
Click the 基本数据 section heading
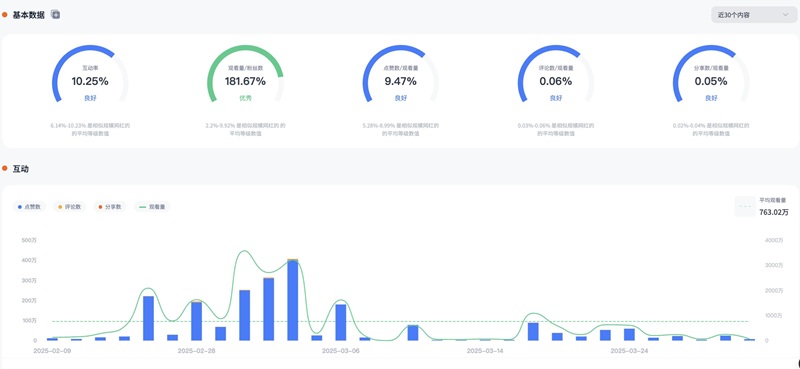pyautogui.click(x=29, y=15)
